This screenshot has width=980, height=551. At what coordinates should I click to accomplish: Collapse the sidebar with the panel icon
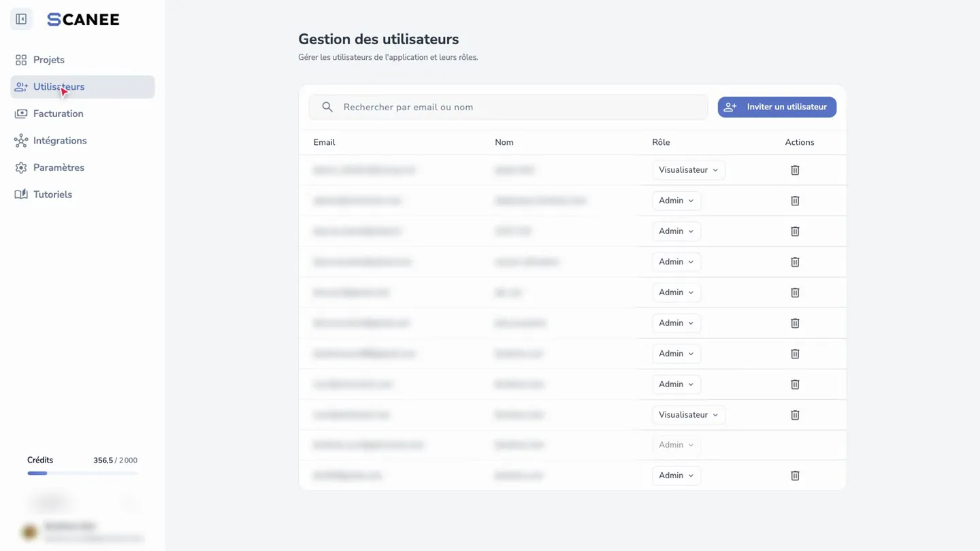(21, 19)
